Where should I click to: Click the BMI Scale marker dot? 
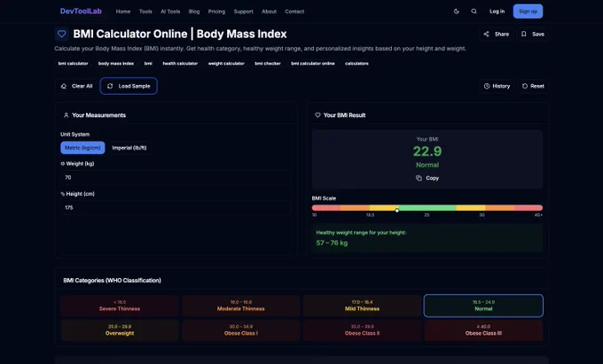click(x=397, y=210)
